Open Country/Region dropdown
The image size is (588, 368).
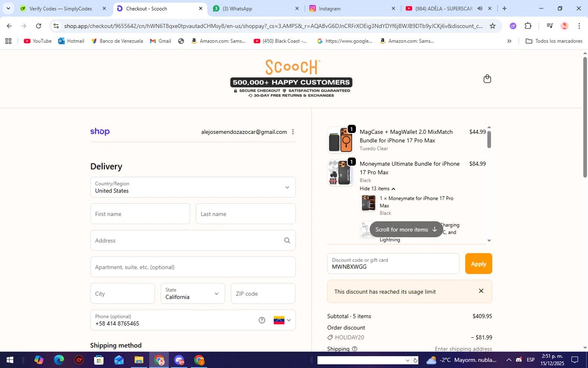tap(193, 187)
